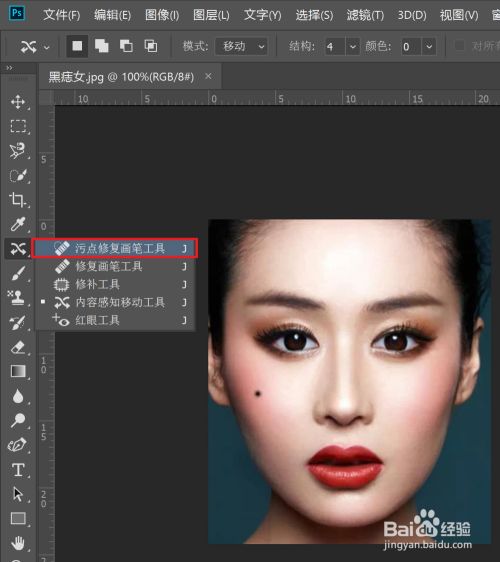Image resolution: width=500 pixels, height=562 pixels.
Task: Expand the 颜色 value dropdown arrow
Action: coord(429,47)
